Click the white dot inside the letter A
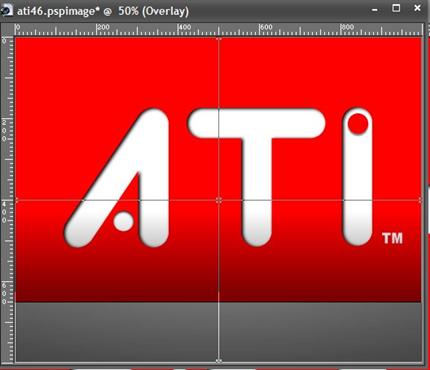 click(x=124, y=222)
